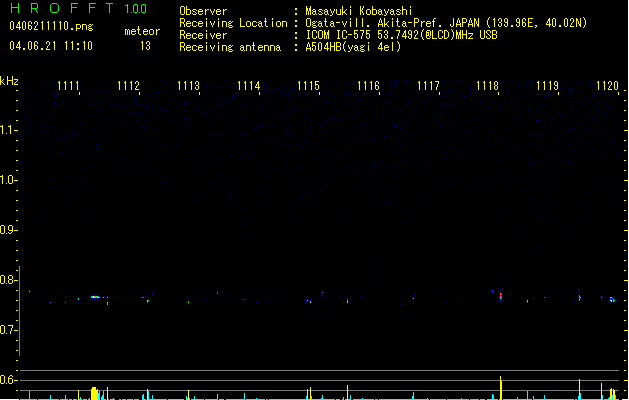
Task: Select the filename 0406211110.png
Action: coord(51,26)
